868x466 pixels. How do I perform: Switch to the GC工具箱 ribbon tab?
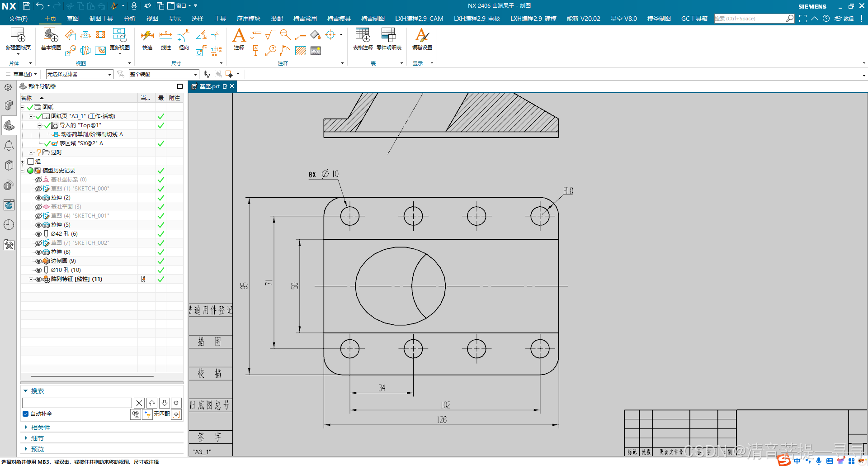click(x=694, y=19)
